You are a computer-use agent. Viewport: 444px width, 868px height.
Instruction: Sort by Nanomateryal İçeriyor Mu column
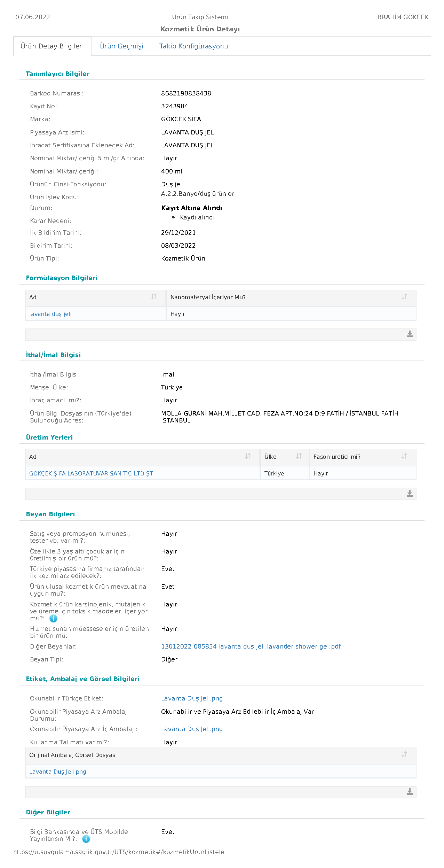coord(404,296)
